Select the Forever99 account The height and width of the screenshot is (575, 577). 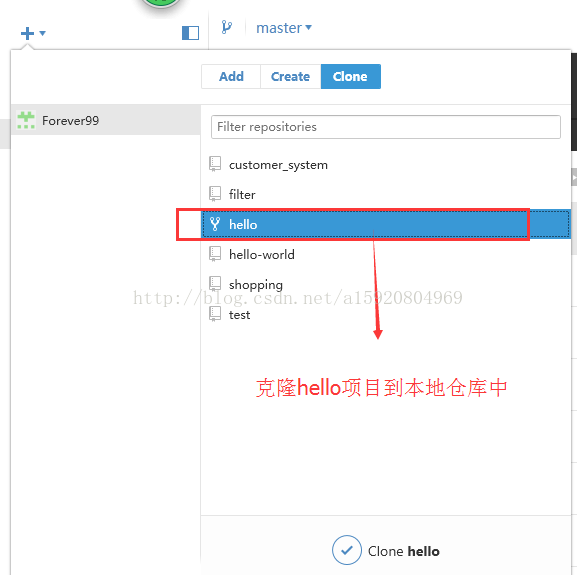[106, 120]
